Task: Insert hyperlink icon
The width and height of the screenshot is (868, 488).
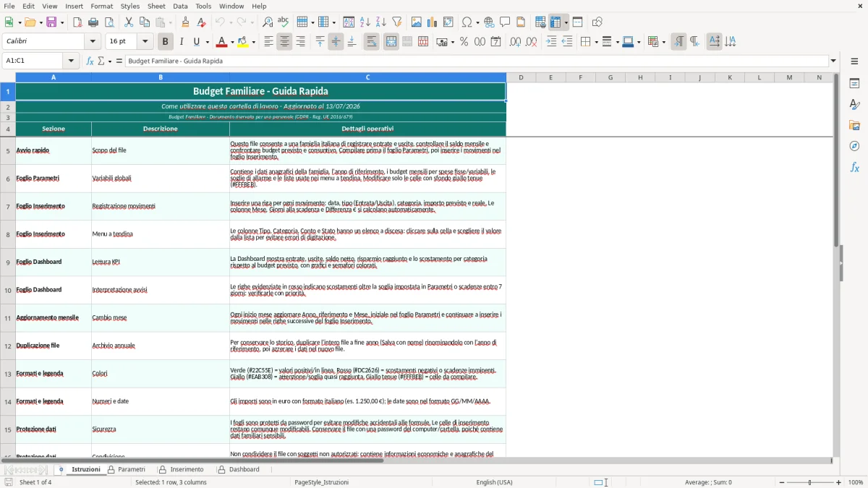Action: coord(489,22)
